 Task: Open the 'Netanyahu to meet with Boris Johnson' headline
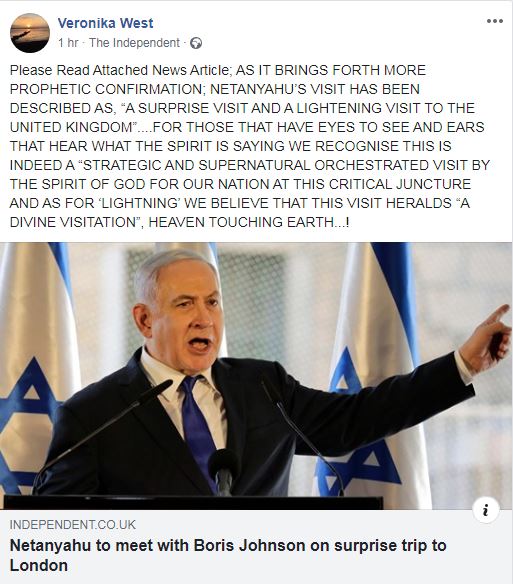tap(228, 555)
